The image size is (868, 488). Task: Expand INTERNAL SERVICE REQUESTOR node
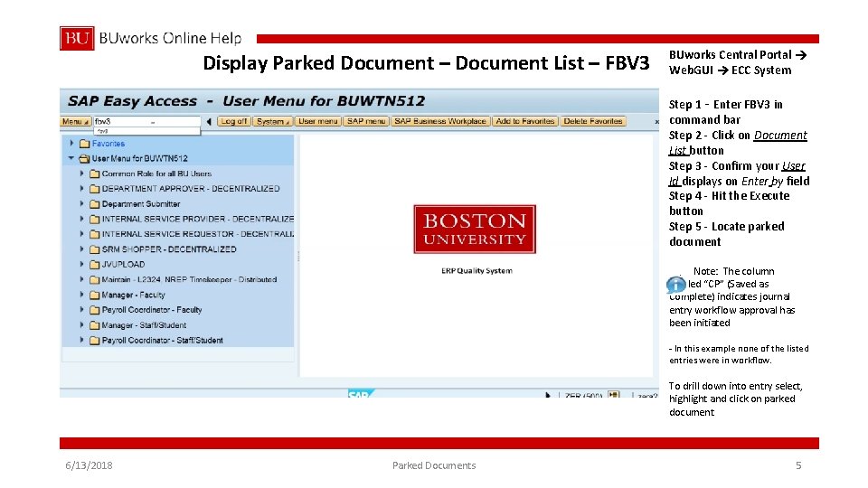pyautogui.click(x=81, y=234)
